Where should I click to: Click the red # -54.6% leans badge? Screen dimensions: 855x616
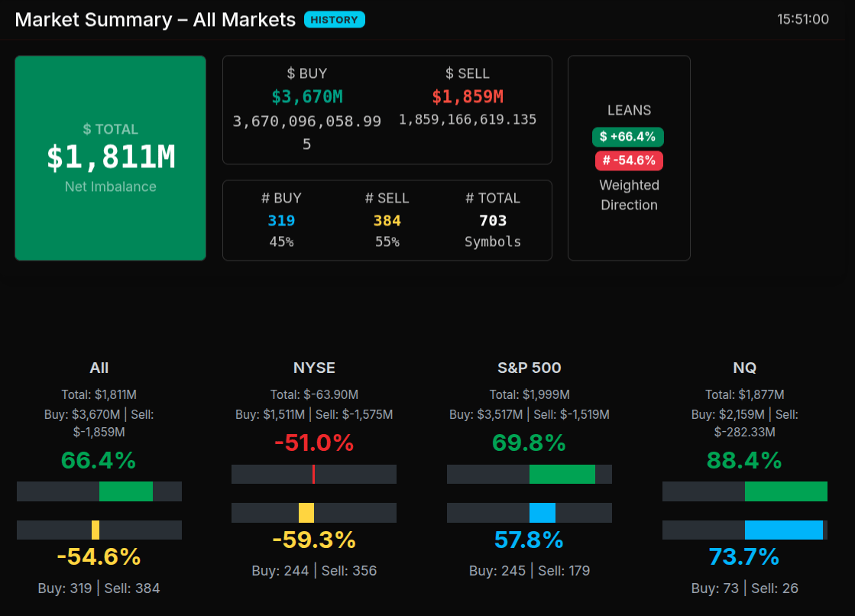(x=629, y=160)
